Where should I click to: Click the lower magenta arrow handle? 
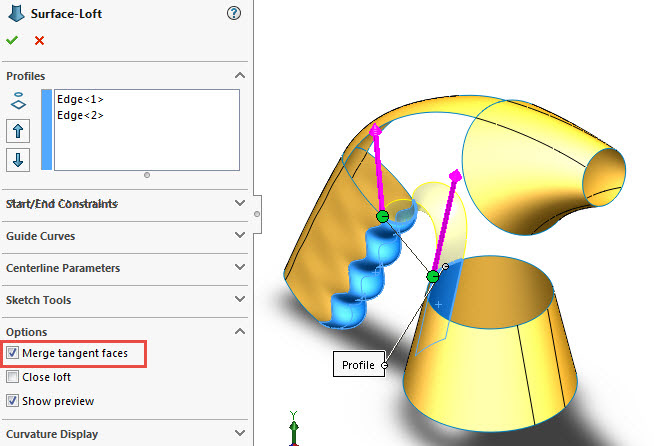click(455, 175)
